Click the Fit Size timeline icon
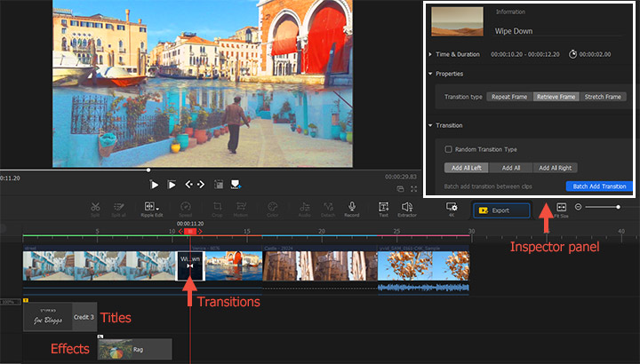Image resolution: width=640 pixels, height=364 pixels. click(x=561, y=207)
